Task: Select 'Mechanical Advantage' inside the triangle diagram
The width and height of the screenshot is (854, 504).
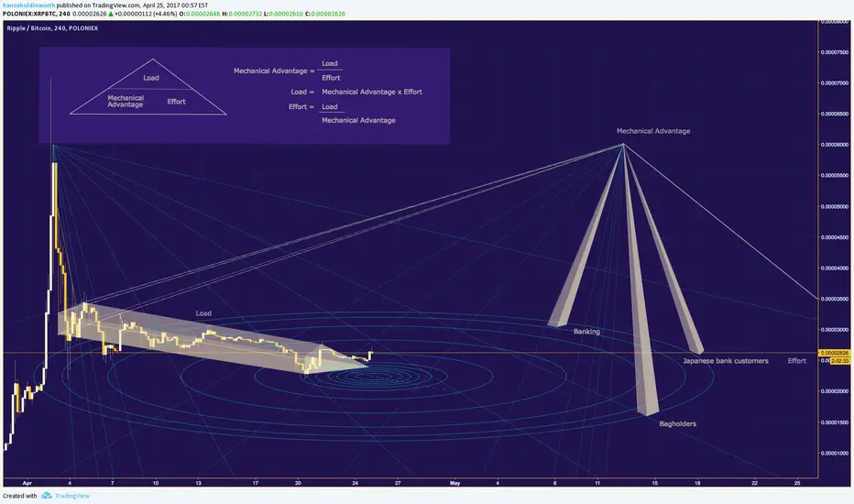Action: 126,102
